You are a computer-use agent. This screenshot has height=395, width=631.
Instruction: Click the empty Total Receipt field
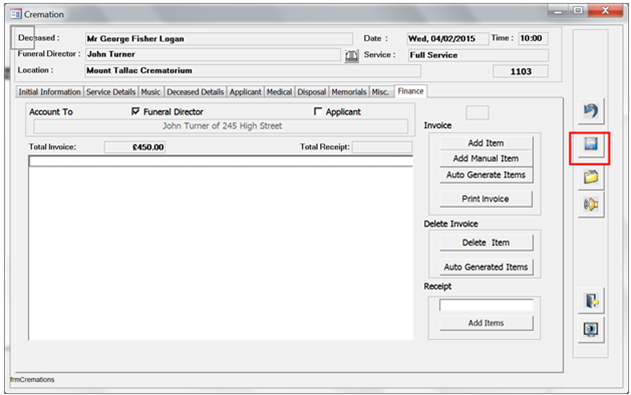coord(382,147)
